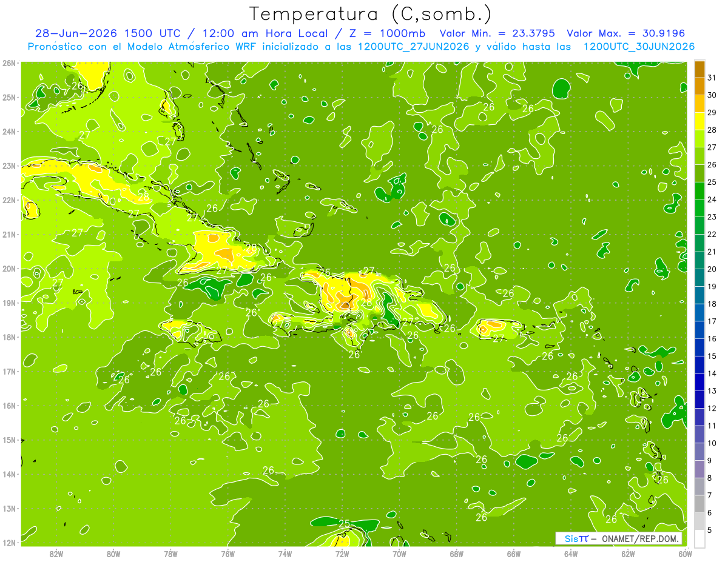The width and height of the screenshot is (728, 562).
Task: Click latitude axis label 21N
Action: [9, 234]
